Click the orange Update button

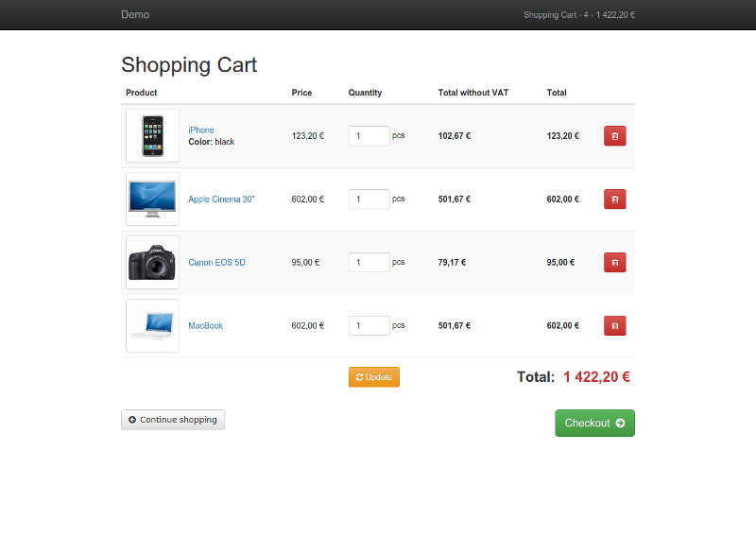click(374, 377)
